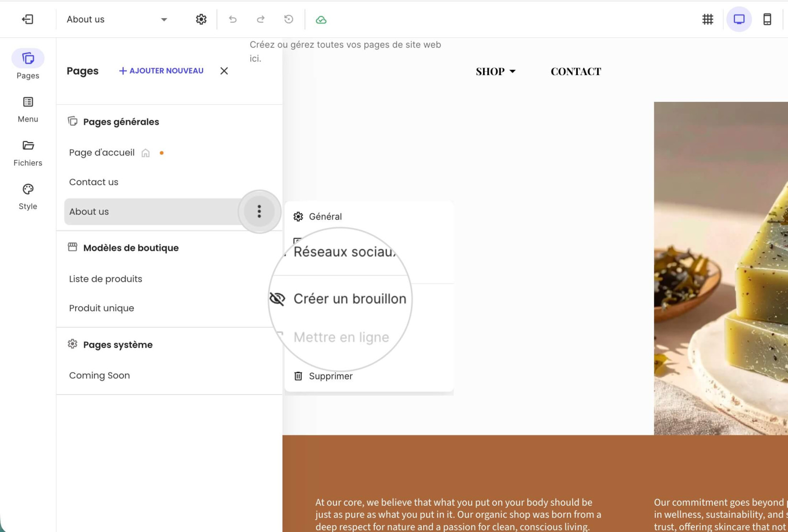Select the Contact us page
This screenshot has height=532, width=788.
[93, 182]
